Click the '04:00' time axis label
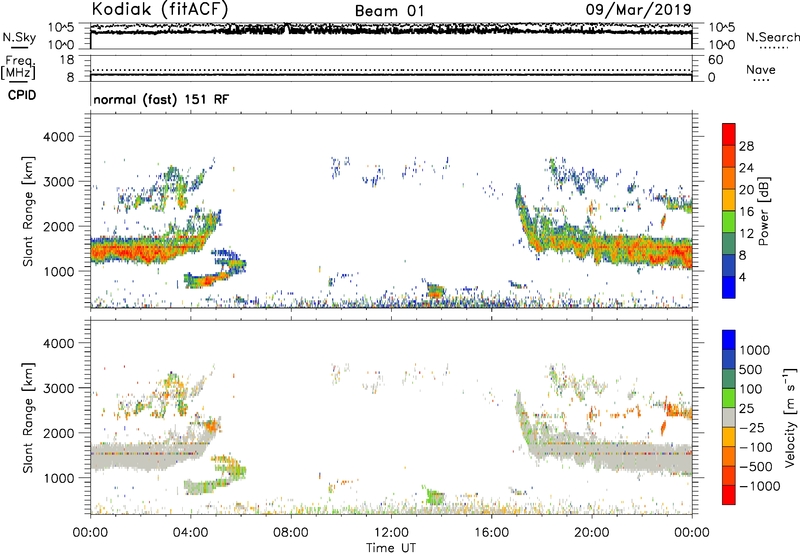Image resolution: width=800 pixels, height=554 pixels. (190, 533)
